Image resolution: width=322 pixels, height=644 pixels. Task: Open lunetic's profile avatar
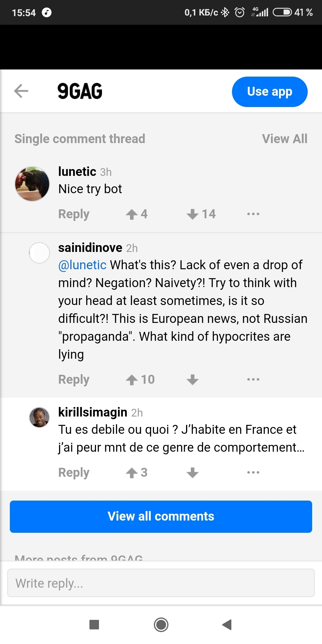pos(32,184)
